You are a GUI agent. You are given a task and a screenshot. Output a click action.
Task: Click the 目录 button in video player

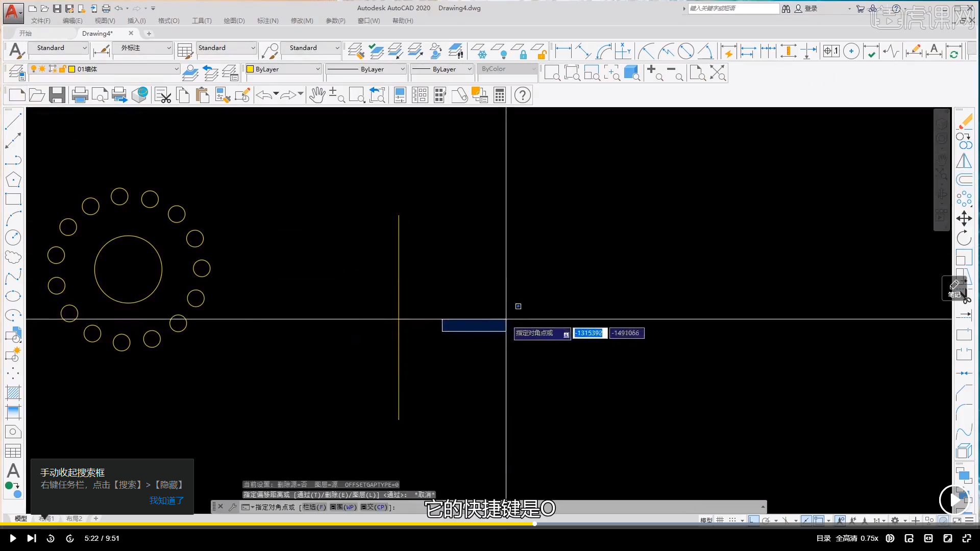click(823, 538)
